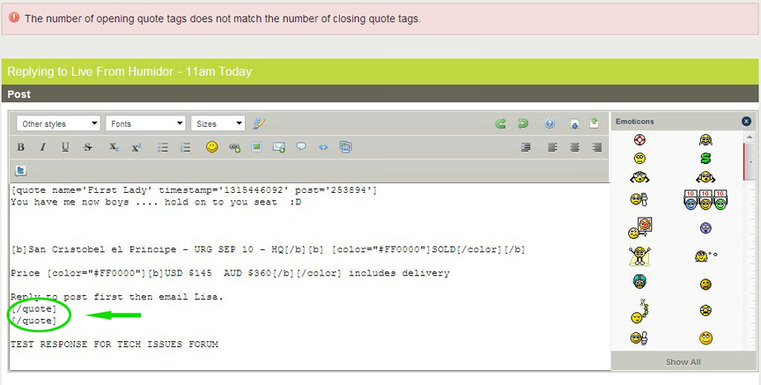The height and width of the screenshot is (385, 761).
Task: Close the Emoticons panel
Action: [x=746, y=121]
